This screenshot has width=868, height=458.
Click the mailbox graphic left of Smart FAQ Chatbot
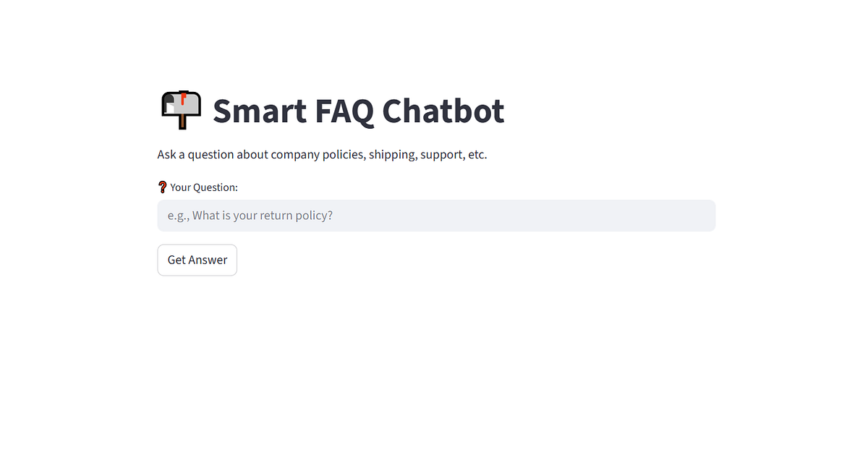click(179, 109)
